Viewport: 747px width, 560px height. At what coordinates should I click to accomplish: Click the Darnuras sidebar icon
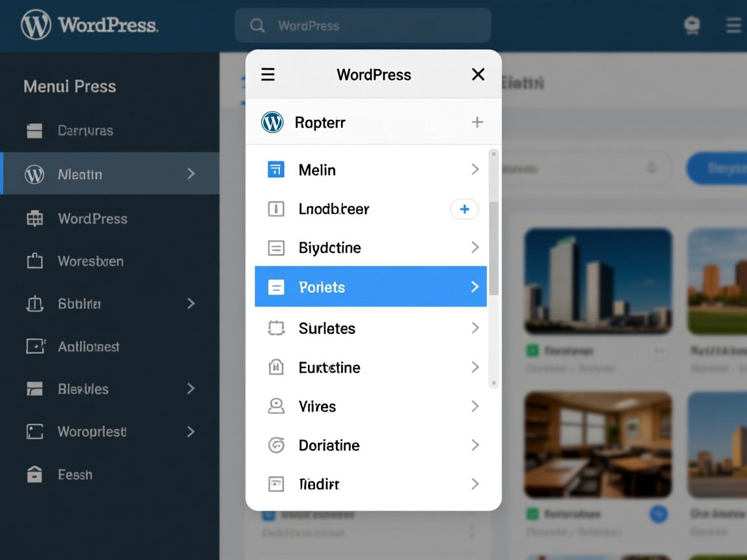tap(34, 131)
